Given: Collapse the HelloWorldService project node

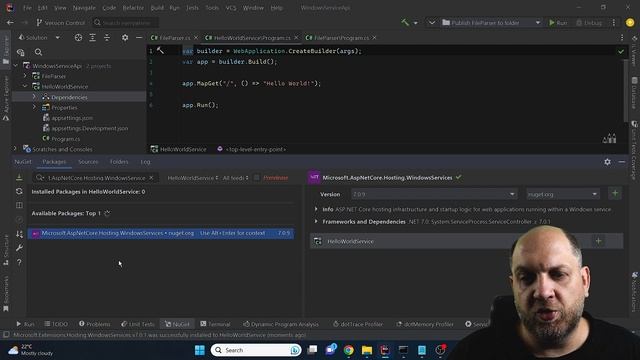Looking at the screenshot, I should (25, 87).
